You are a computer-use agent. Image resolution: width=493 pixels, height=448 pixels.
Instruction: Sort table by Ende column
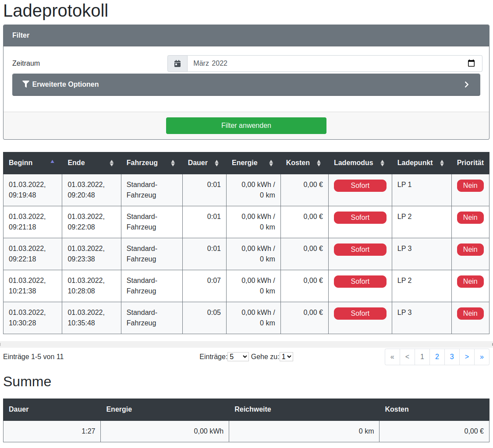click(111, 163)
